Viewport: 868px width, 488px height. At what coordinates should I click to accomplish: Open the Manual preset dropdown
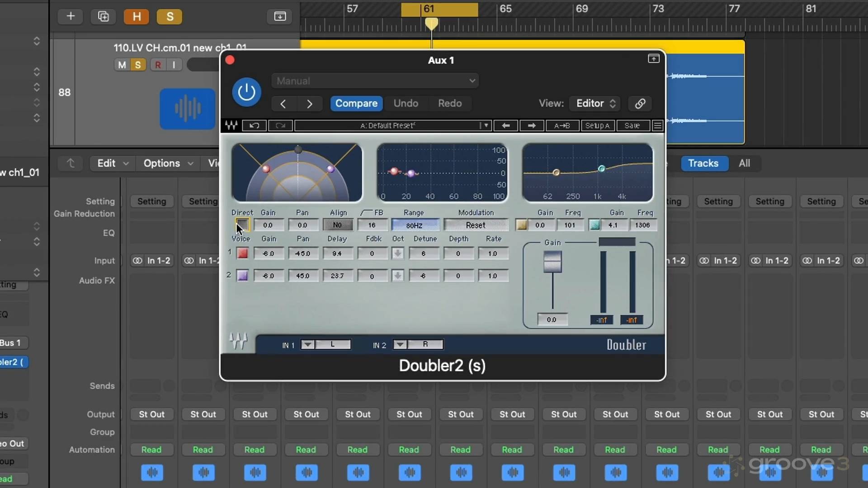pyautogui.click(x=375, y=81)
